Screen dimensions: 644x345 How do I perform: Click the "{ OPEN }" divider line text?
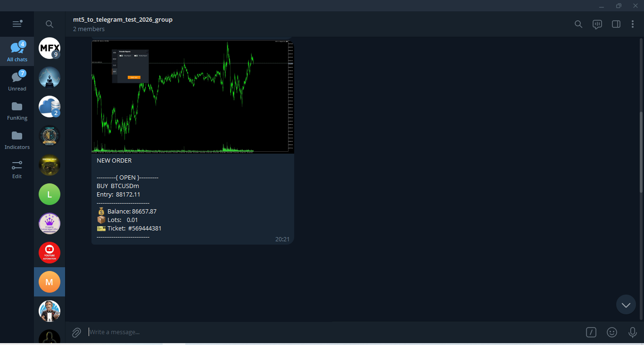tap(127, 178)
